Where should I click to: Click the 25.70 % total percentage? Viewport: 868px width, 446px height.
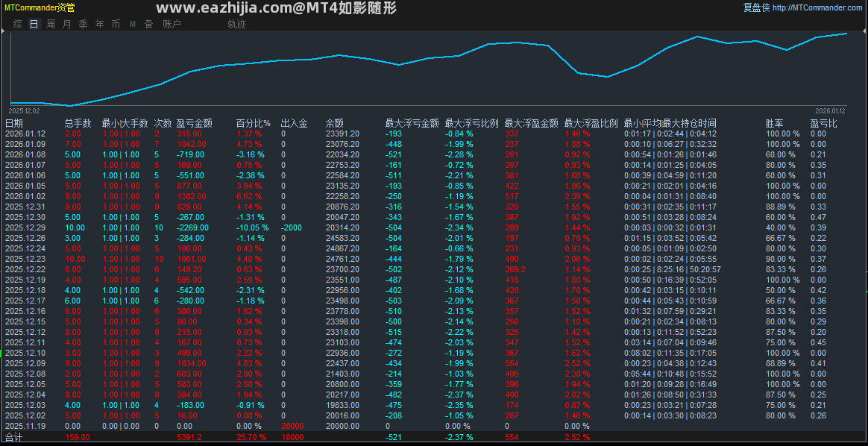[253, 437]
